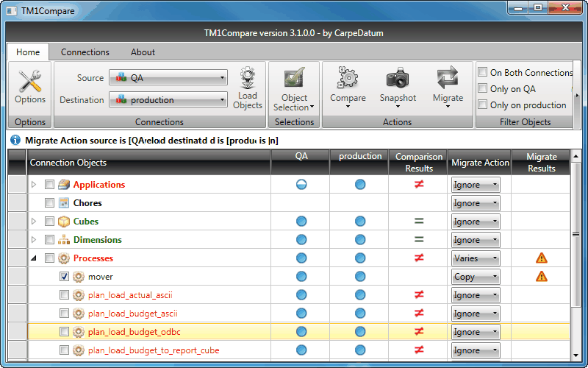
Task: Check the plan_load_budget_odbc checkbox
Action: [64, 332]
